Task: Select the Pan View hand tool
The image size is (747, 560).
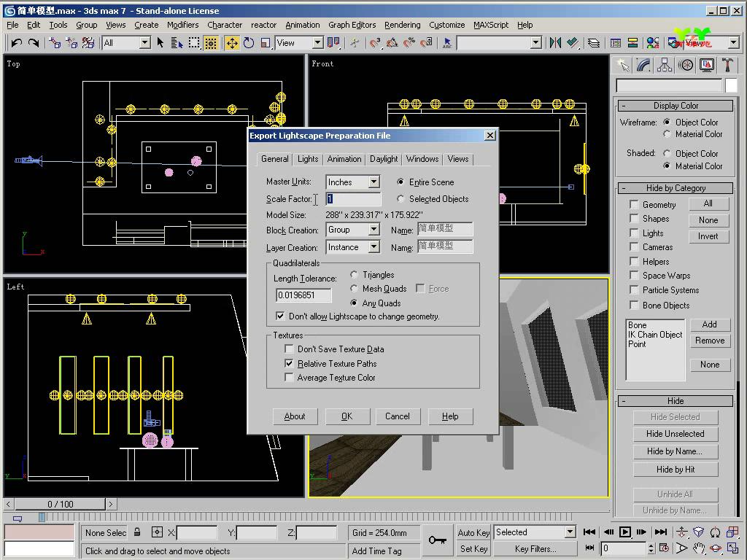Action: [698, 548]
